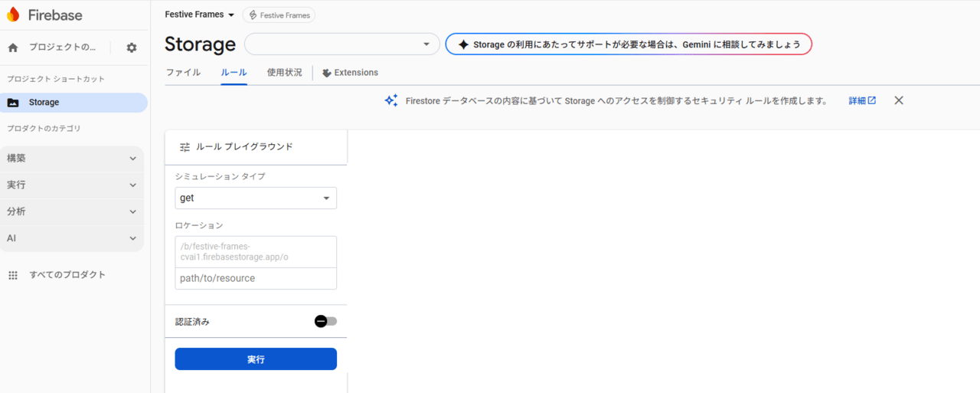Open the Festive Frames project dropdown
This screenshot has width=980, height=393.
200,15
